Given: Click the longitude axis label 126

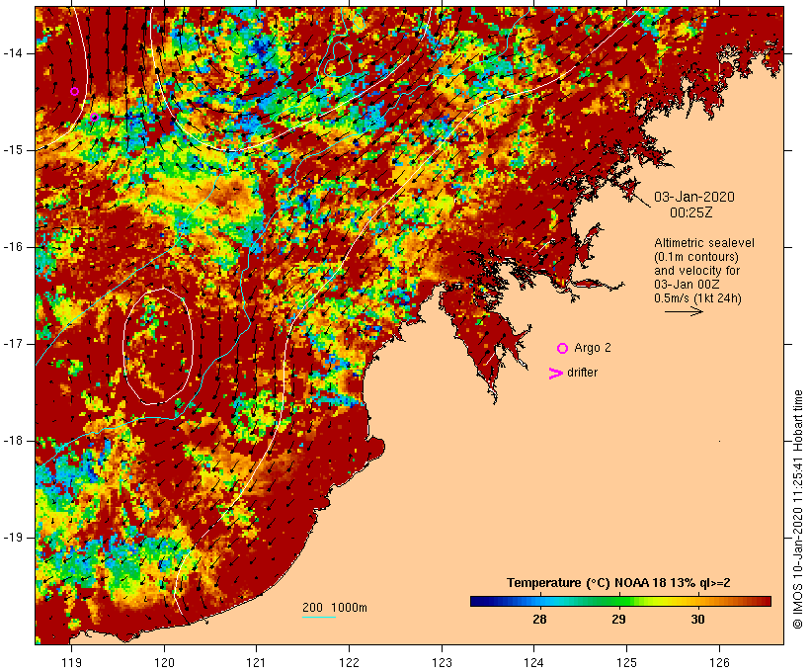Looking at the screenshot, I should click(x=719, y=662).
